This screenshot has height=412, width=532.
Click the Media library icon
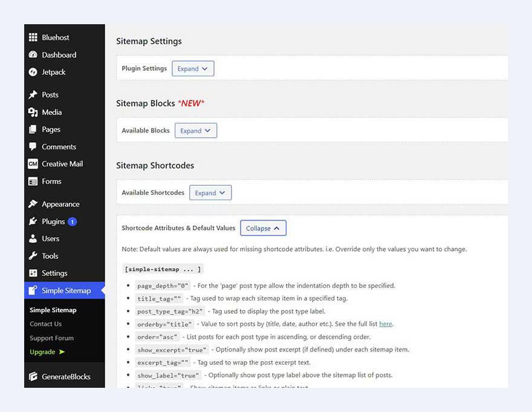tap(33, 112)
